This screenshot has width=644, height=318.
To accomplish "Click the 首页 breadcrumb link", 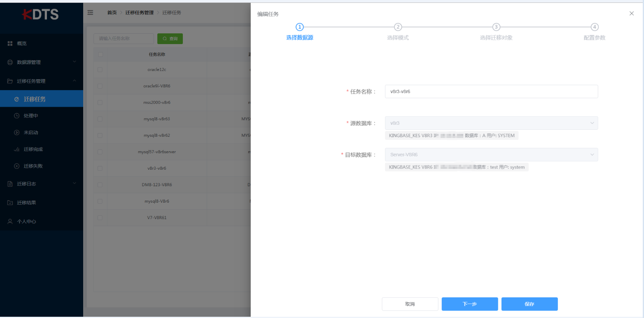I will (x=112, y=13).
